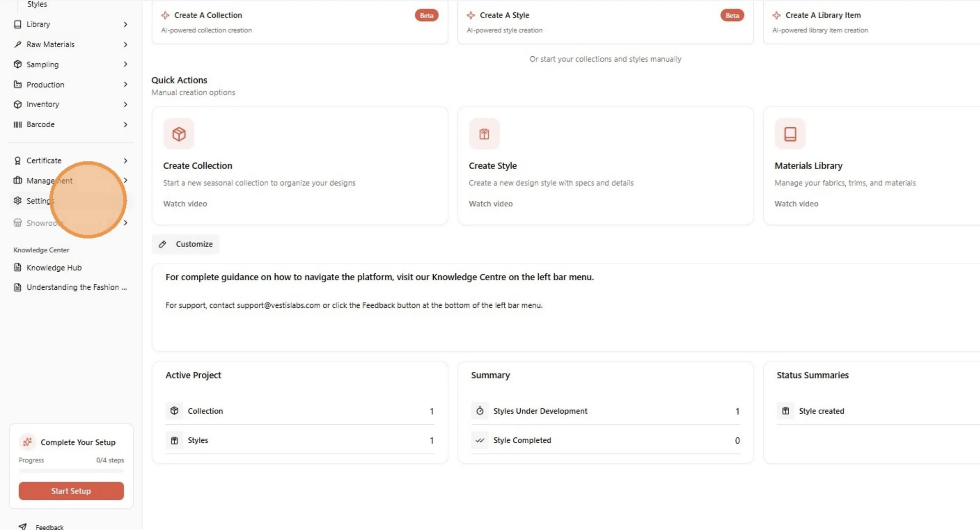The width and height of the screenshot is (980, 530).
Task: Open AI-powered Create A Style card
Action: pos(606,22)
